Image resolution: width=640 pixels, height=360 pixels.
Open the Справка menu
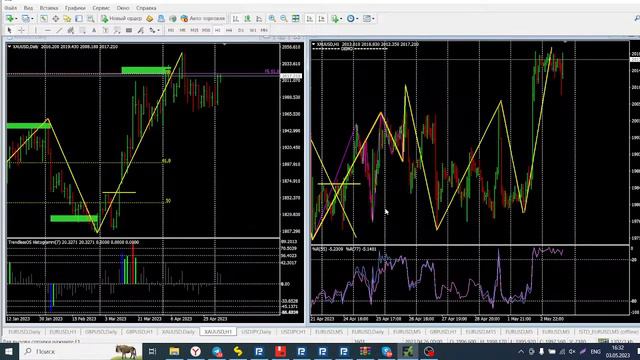[146, 8]
